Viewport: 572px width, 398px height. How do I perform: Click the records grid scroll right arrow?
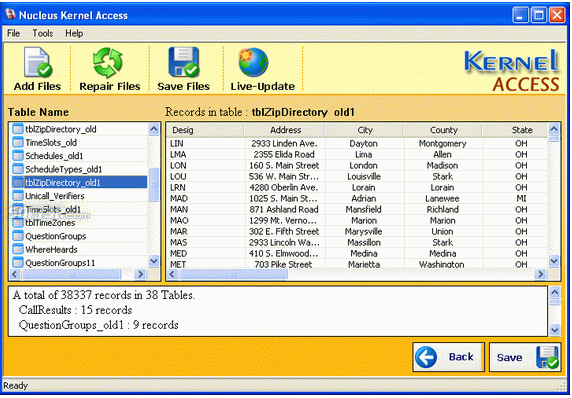coord(541,274)
